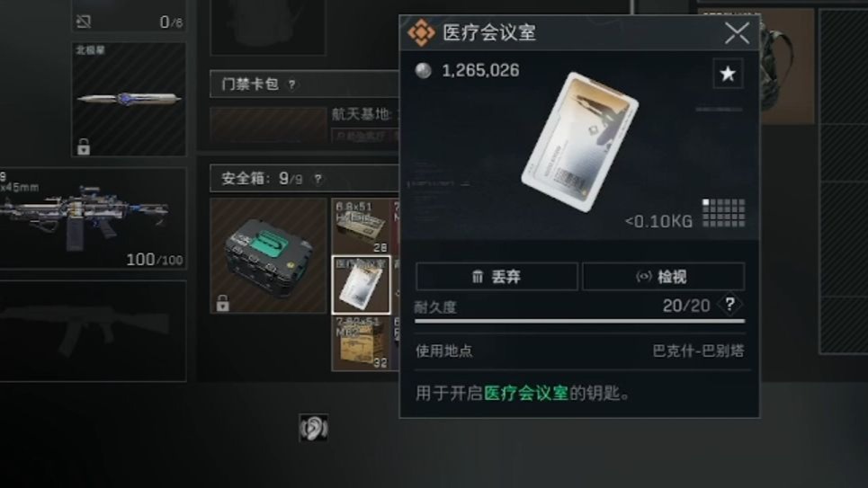Click the help icon beside 安全箱
The image size is (868, 488).
click(318, 179)
